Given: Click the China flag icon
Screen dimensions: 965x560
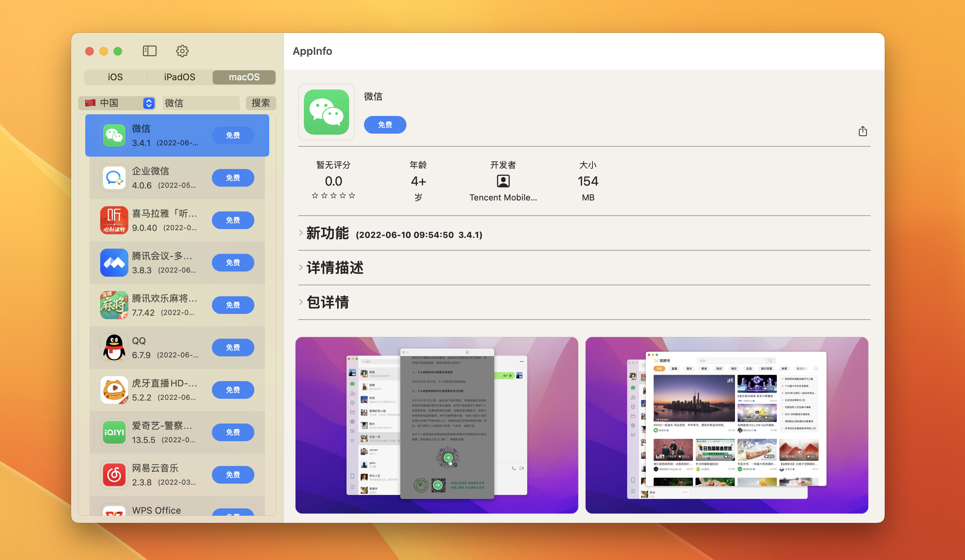Looking at the screenshot, I should 90,103.
